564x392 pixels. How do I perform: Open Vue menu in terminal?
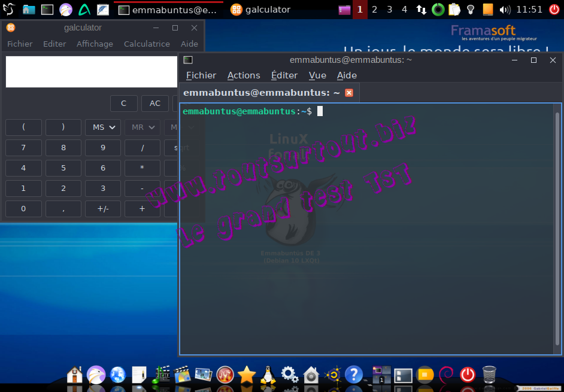coord(317,75)
